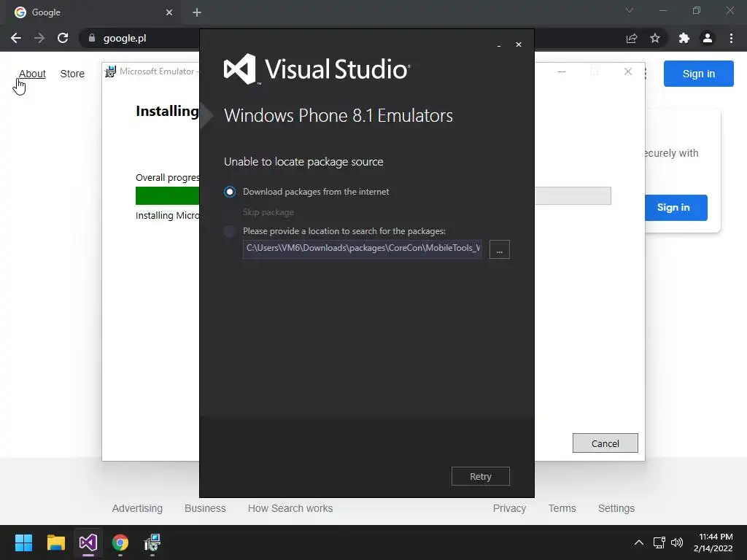Share this page from address bar
This screenshot has width=747, height=560.
click(x=632, y=38)
